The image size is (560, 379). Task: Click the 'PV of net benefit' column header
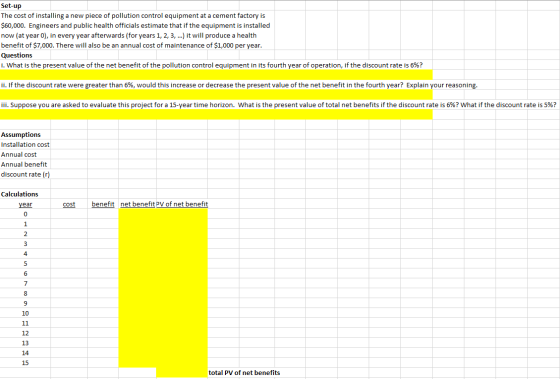click(x=182, y=204)
